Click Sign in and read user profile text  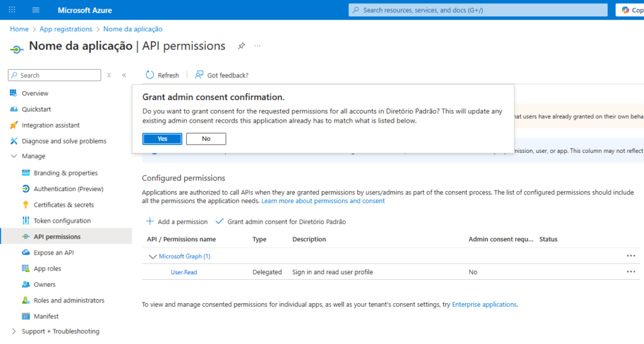tap(332, 272)
